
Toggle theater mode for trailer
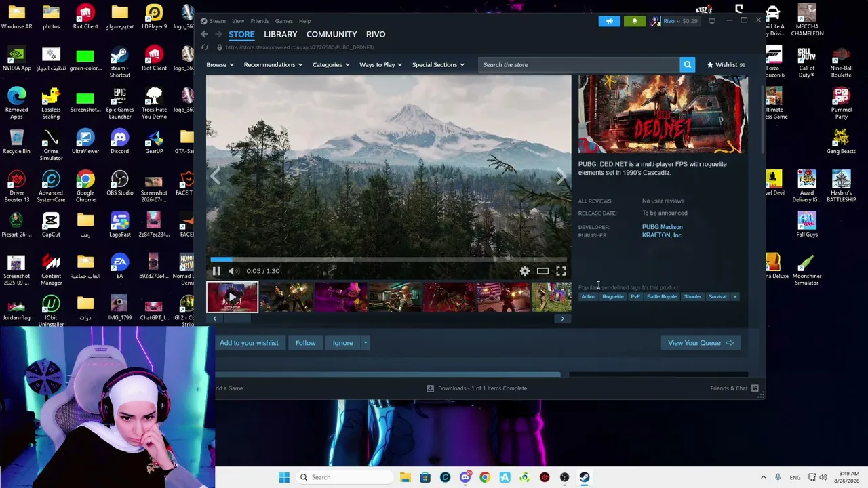[x=542, y=271]
